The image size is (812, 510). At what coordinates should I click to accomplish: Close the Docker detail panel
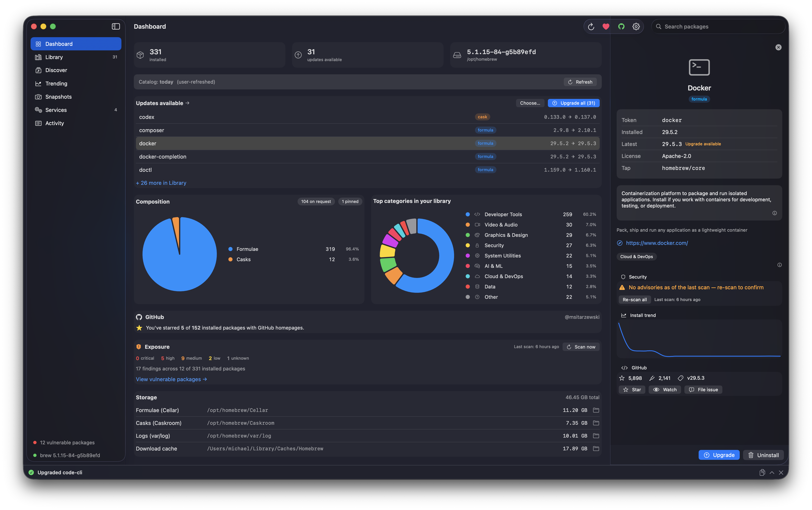[x=778, y=47]
